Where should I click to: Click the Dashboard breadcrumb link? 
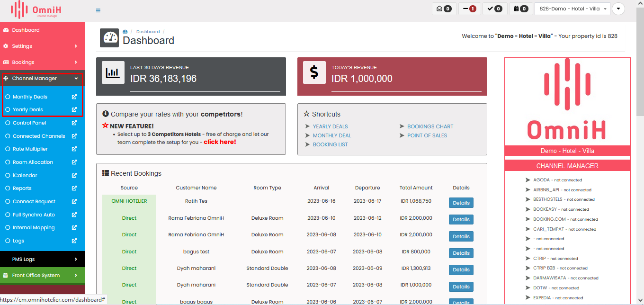(x=148, y=32)
